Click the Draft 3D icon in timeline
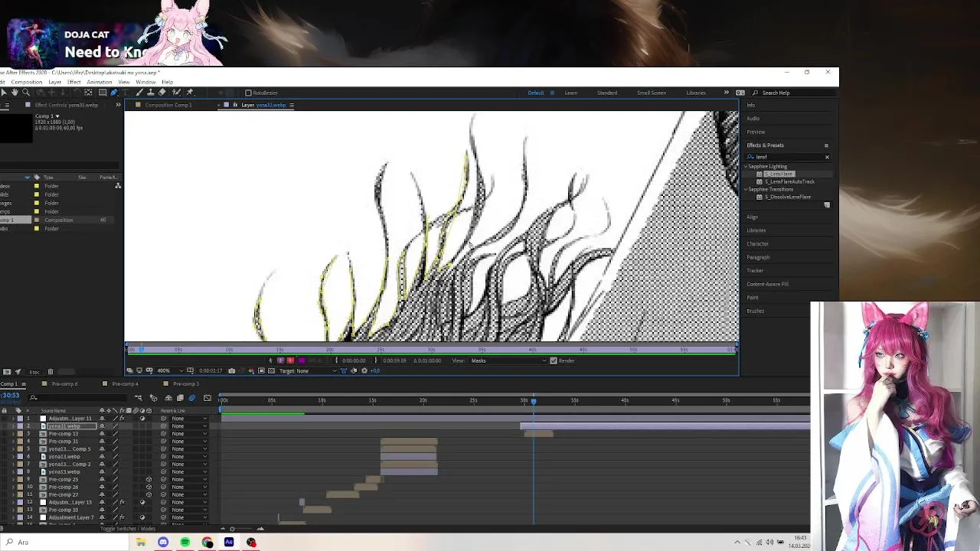 153,397
